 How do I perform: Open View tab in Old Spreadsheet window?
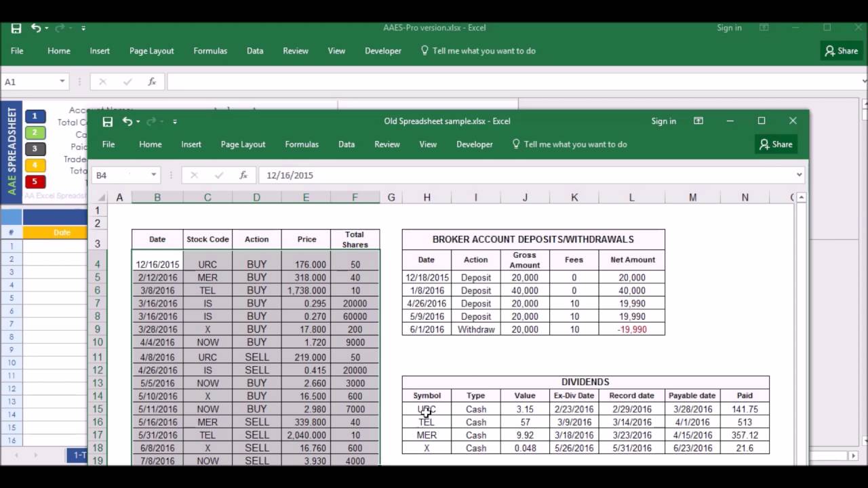coord(428,144)
